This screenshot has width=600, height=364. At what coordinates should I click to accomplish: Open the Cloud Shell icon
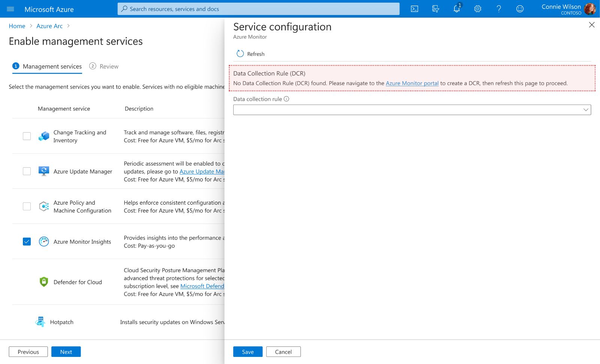(414, 9)
